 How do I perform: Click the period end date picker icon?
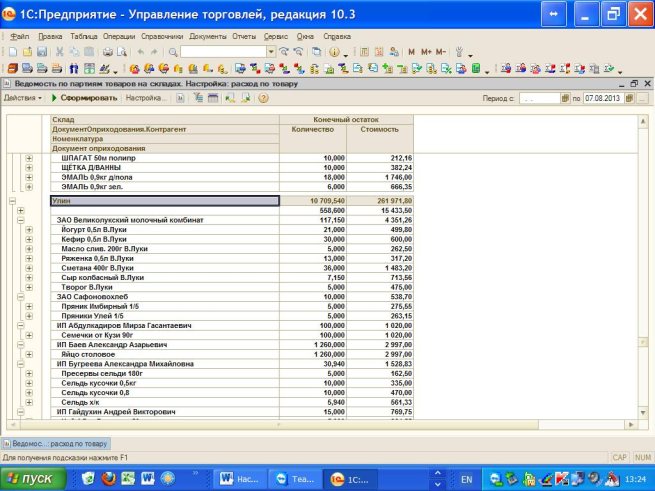coord(629,98)
